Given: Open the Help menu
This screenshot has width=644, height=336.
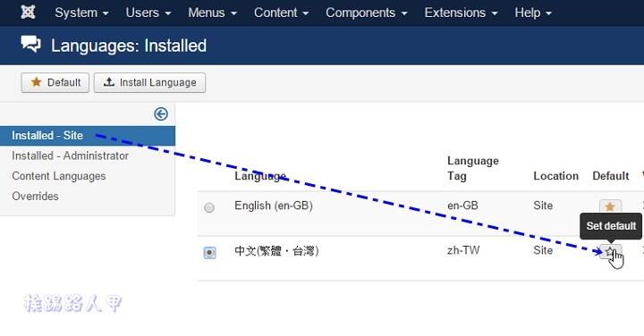Looking at the screenshot, I should point(533,13).
